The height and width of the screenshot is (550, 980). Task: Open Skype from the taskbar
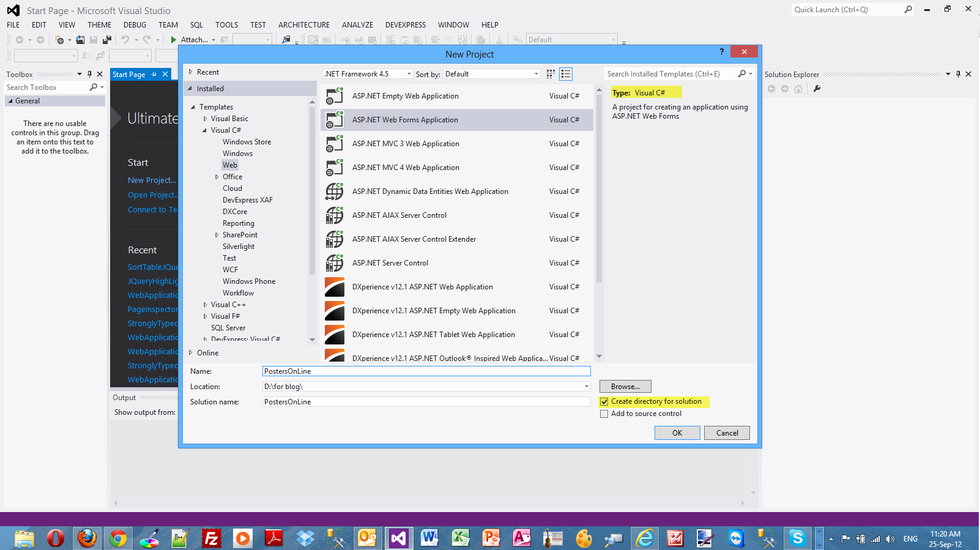[797, 538]
